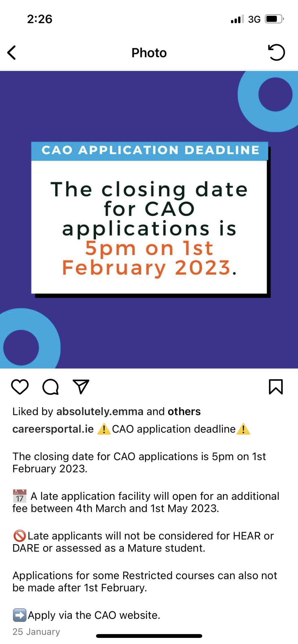Image resolution: width=298 pixels, height=644 pixels.
Task: Open comments with speech bubble icon
Action: click(x=51, y=387)
